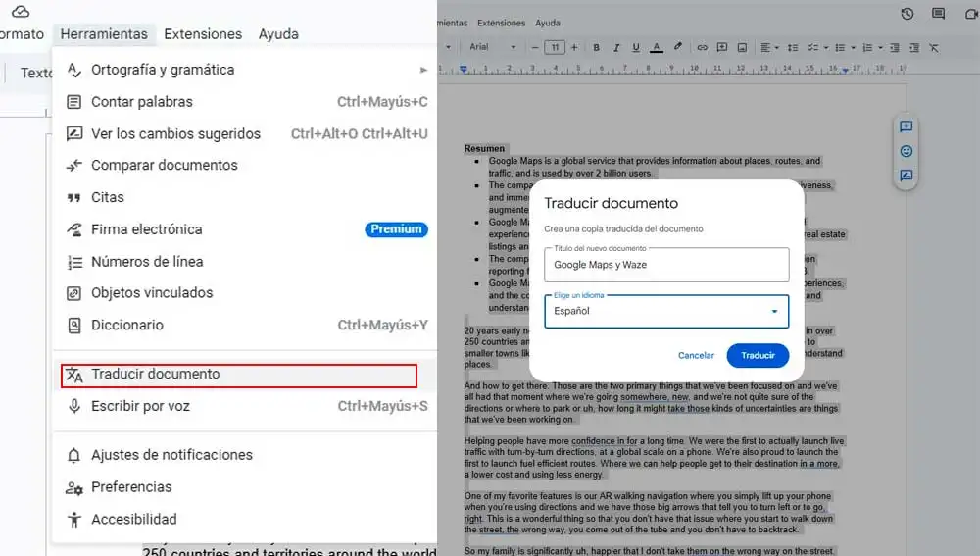980x556 pixels.
Task: Click the Comparar documentos icon
Action: pyautogui.click(x=73, y=165)
